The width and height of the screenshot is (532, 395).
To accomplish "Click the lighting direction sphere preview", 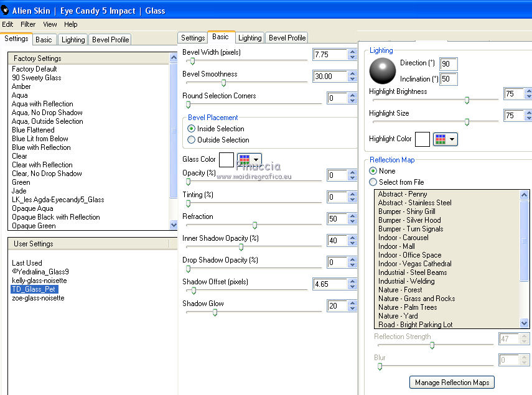I will 383,71.
